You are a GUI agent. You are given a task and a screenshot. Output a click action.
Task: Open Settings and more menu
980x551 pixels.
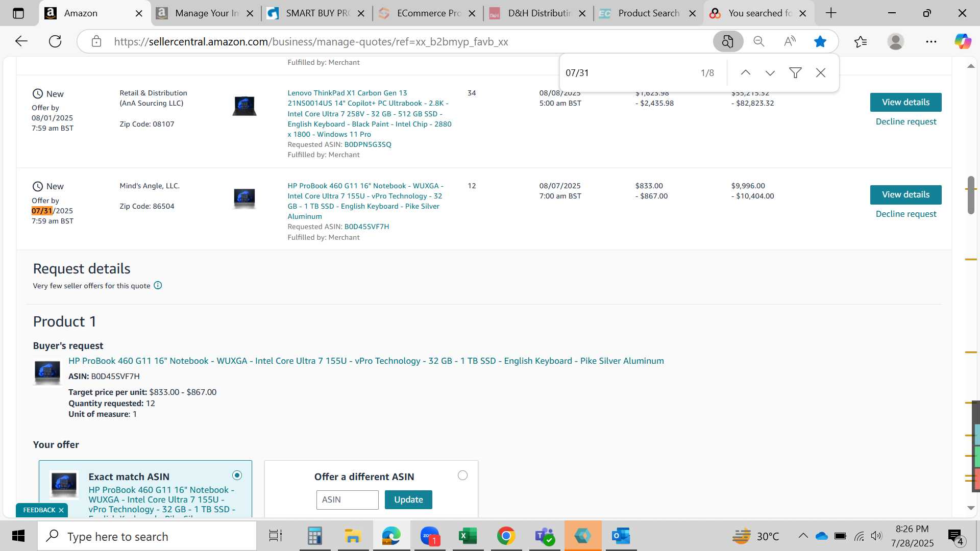point(931,41)
